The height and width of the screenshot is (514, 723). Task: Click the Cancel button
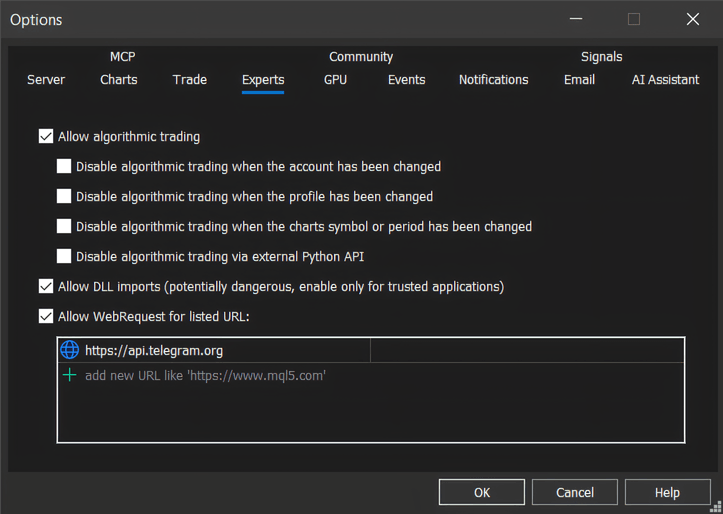[x=575, y=492]
